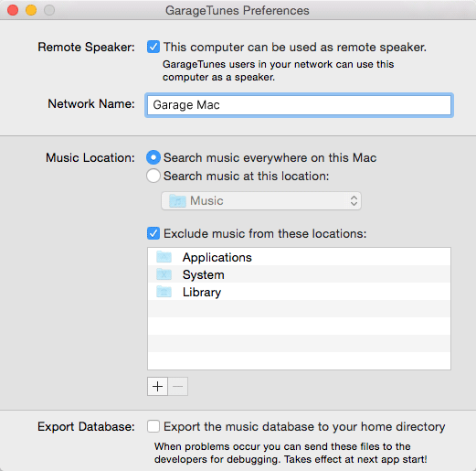
Task: Open the Music location dropdown arrows
Action: [x=354, y=200]
